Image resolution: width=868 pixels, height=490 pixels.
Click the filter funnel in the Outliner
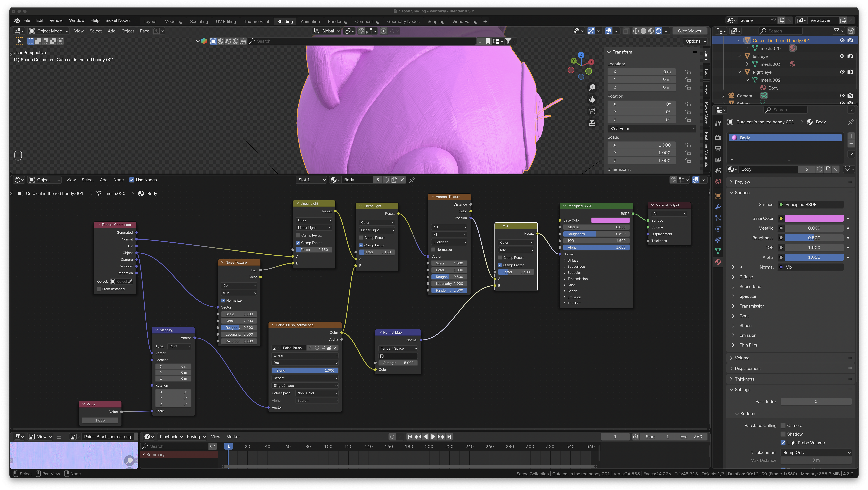[836, 31]
